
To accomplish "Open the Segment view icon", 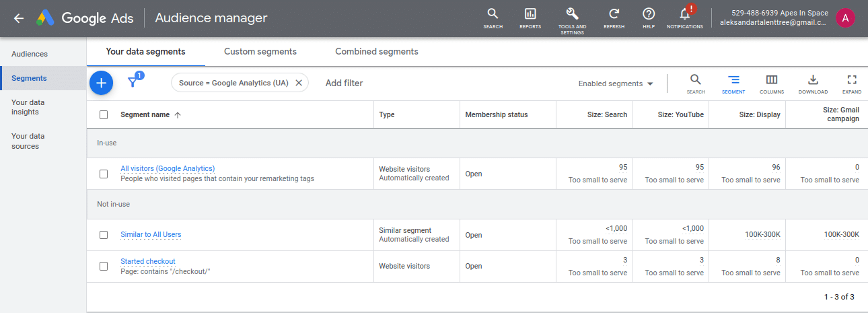I will [x=733, y=83].
